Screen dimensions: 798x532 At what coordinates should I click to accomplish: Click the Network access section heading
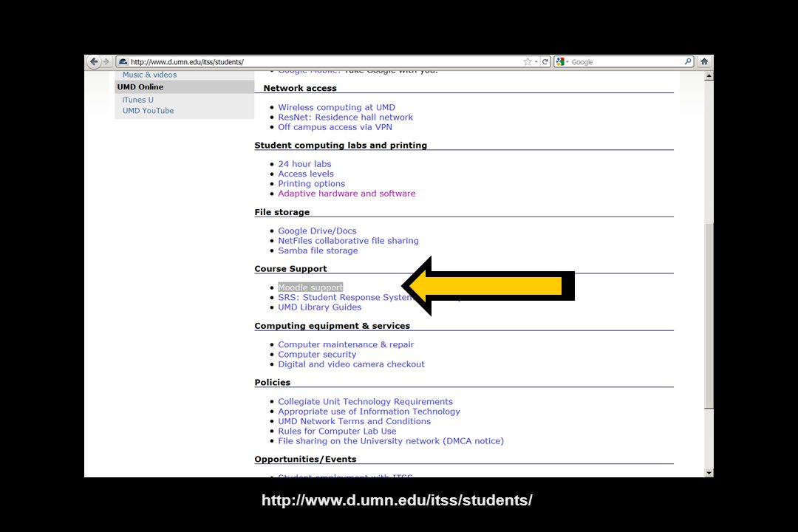pyautogui.click(x=300, y=88)
